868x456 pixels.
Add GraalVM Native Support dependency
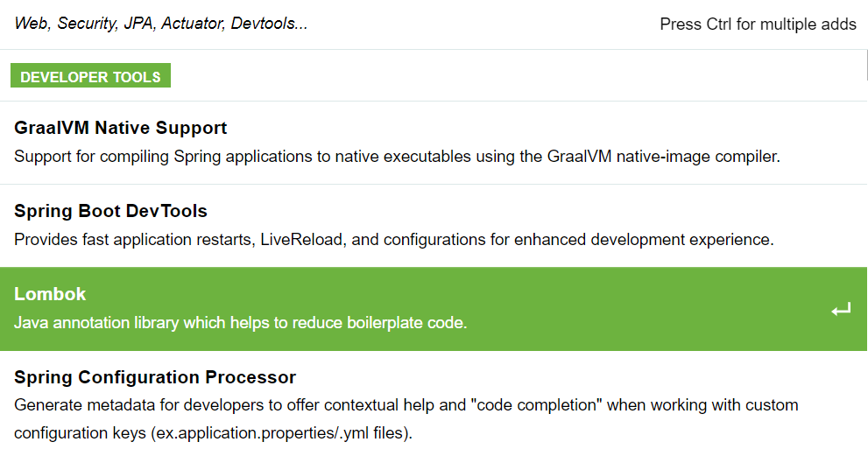434,143
